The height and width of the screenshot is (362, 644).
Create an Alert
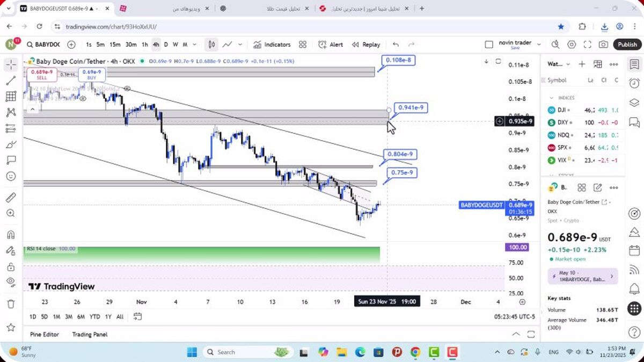pyautogui.click(x=331, y=45)
